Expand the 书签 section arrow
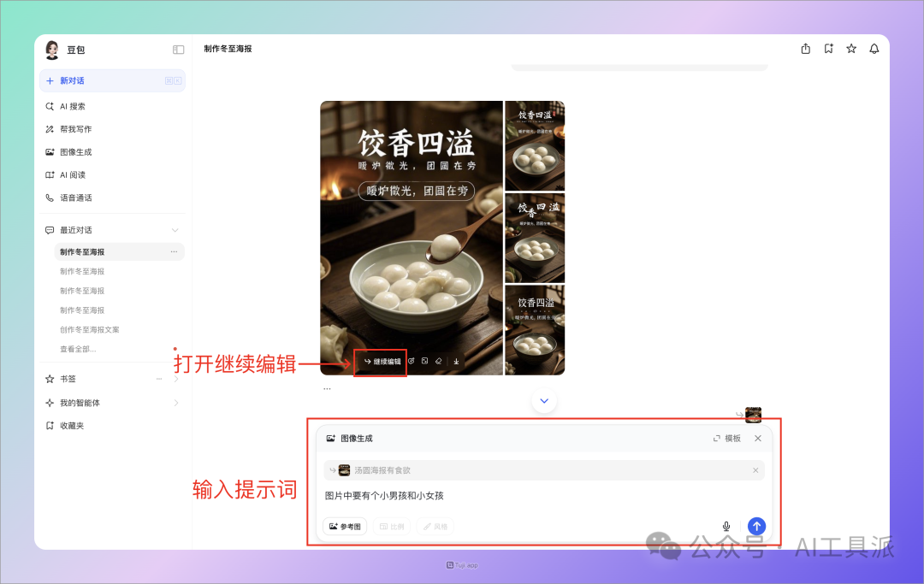924x584 pixels. [x=176, y=379]
